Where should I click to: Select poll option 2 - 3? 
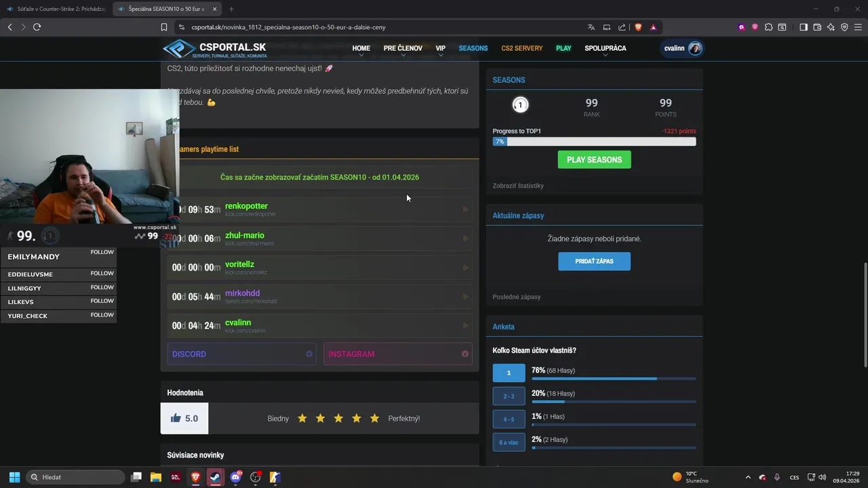tap(509, 396)
